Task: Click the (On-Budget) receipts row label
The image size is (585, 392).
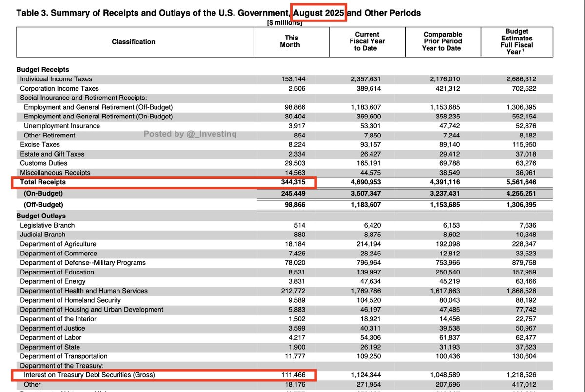Action: 43,194
